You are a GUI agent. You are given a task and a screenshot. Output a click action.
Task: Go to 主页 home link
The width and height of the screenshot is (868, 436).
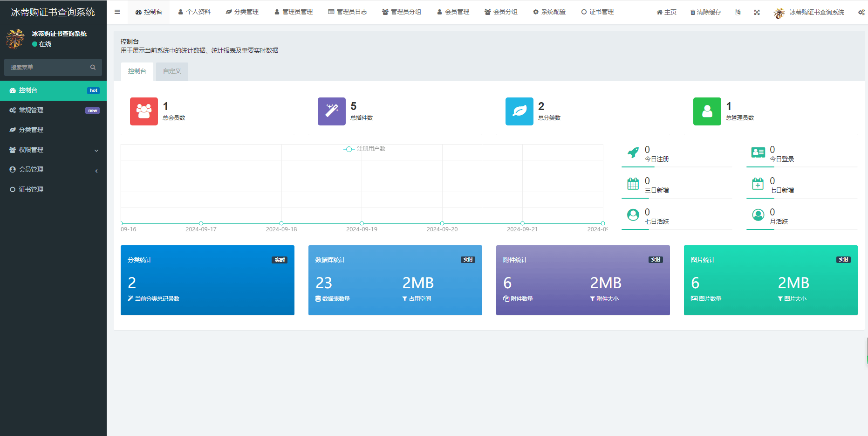click(x=666, y=13)
